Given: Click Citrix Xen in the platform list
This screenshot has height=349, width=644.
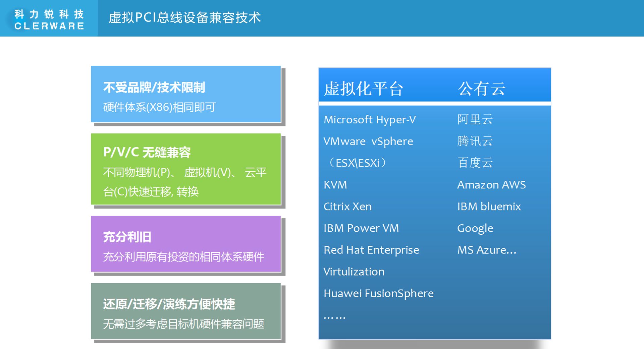Looking at the screenshot, I should coord(347,207).
